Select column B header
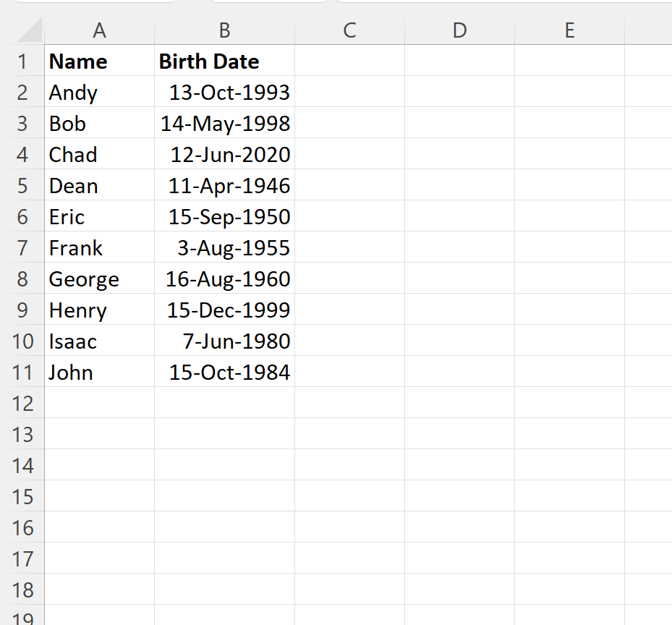This screenshot has height=625, width=672. point(224,30)
